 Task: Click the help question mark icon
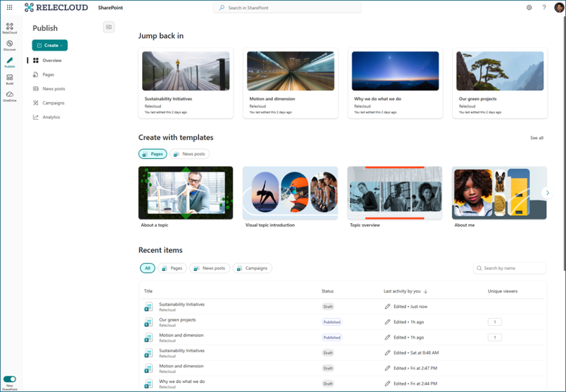(544, 7)
